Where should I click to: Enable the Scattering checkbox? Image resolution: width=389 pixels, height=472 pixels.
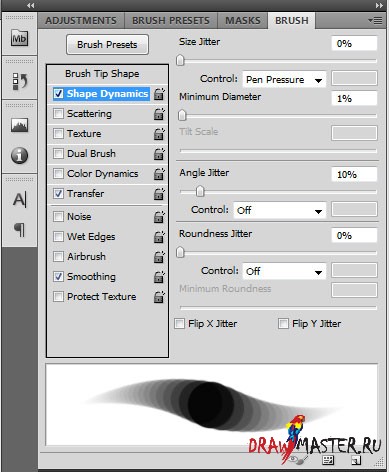click(x=58, y=114)
